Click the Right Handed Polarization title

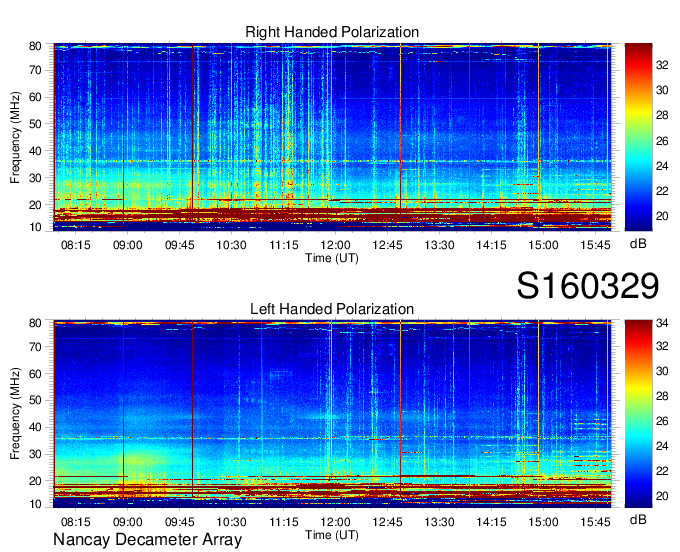pyautogui.click(x=332, y=32)
